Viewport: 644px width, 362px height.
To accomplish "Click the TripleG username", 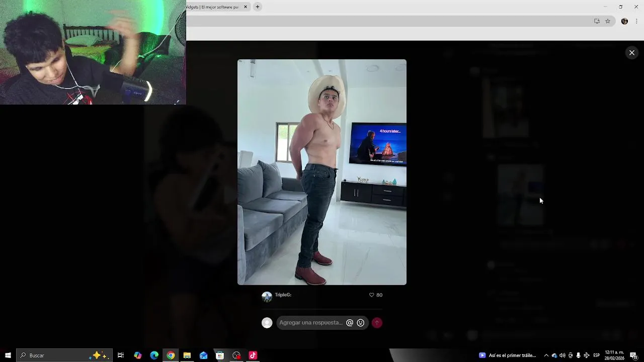I will point(283,295).
